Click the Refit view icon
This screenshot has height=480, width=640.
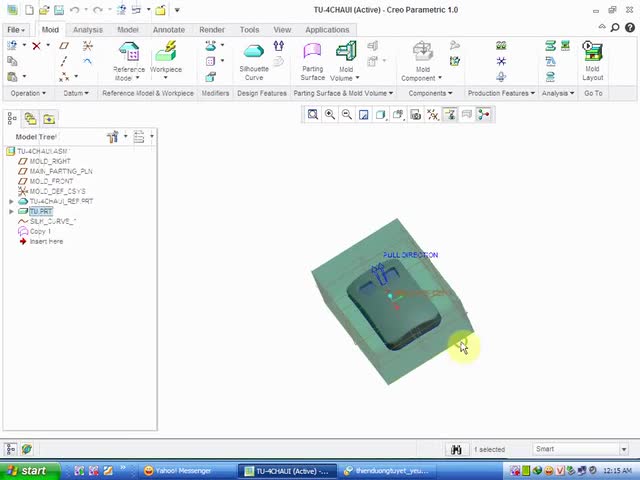pyautogui.click(x=313, y=115)
